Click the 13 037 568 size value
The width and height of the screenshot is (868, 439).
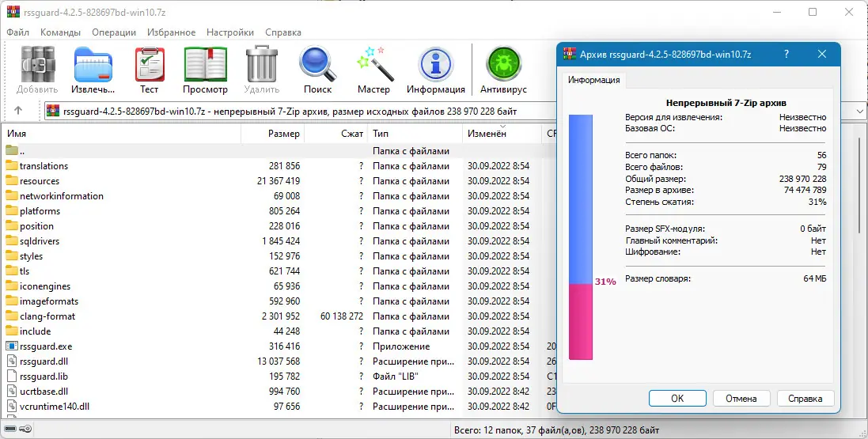(x=279, y=361)
